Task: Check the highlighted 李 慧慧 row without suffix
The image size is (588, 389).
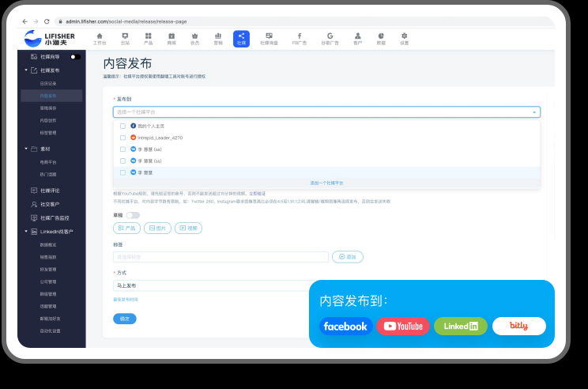Action: point(122,172)
